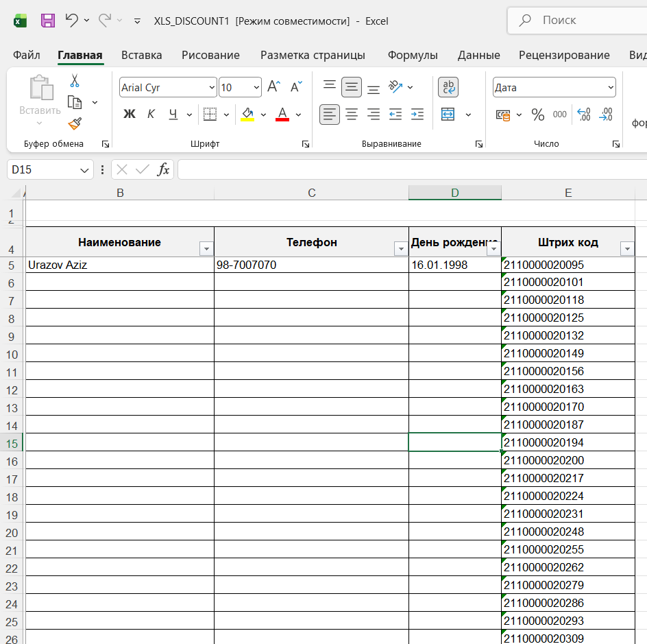The image size is (647, 644).
Task: Toggle Bold (Ж) formatting
Action: coord(130,115)
